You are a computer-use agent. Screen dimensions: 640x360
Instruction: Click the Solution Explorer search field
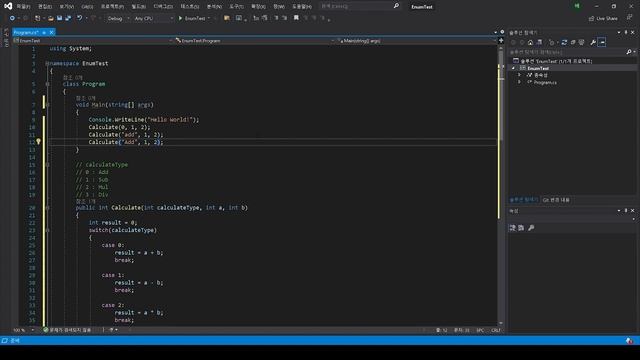point(567,52)
